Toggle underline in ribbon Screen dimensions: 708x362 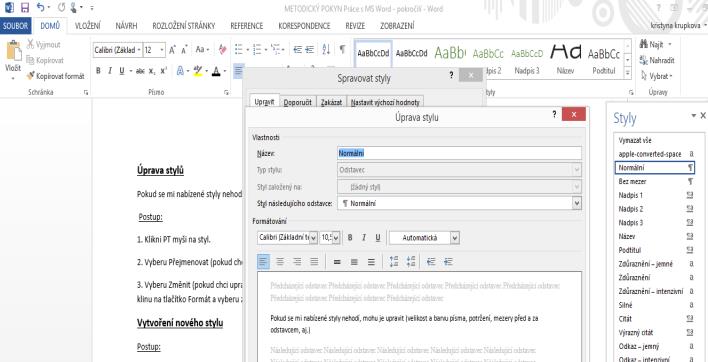(121, 71)
